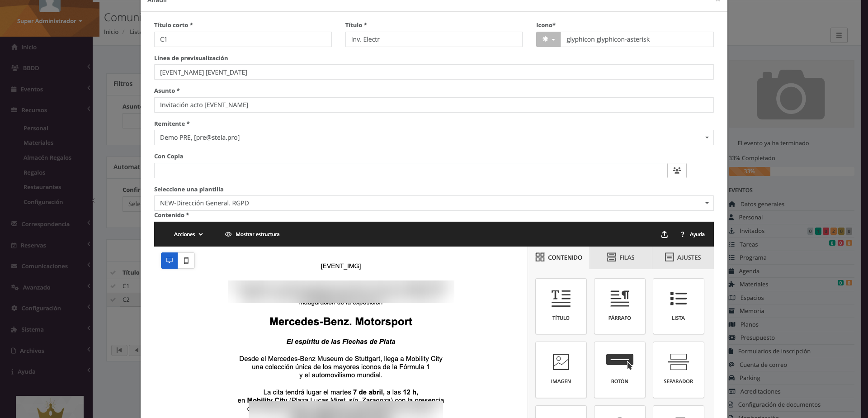
Task: Add the Imagen content block
Action: pyautogui.click(x=561, y=370)
